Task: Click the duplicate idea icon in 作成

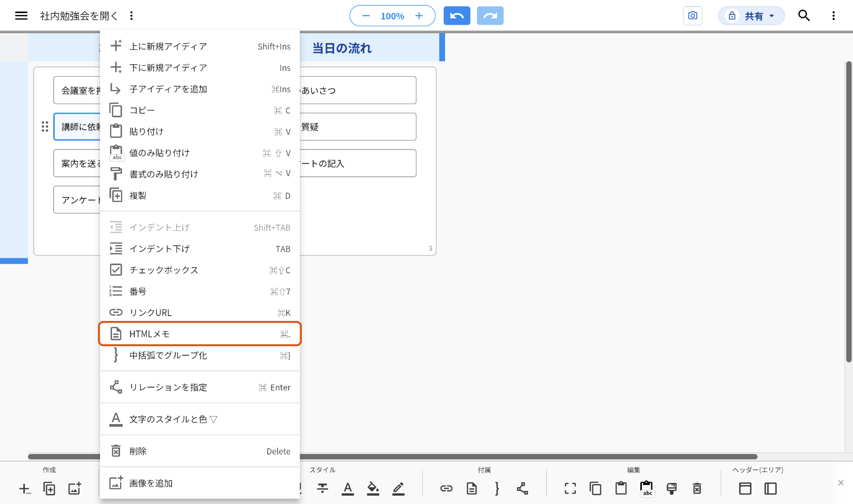Action: 49,489
